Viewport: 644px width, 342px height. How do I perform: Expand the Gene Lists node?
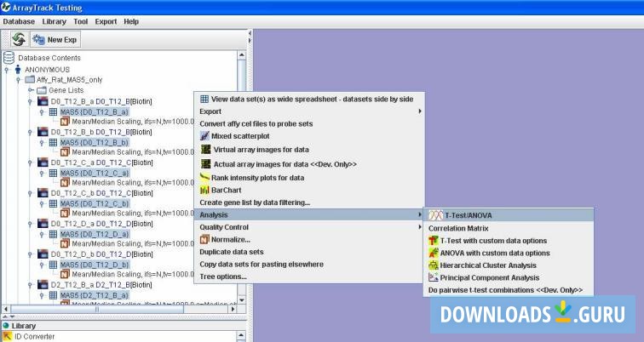[x=31, y=90]
